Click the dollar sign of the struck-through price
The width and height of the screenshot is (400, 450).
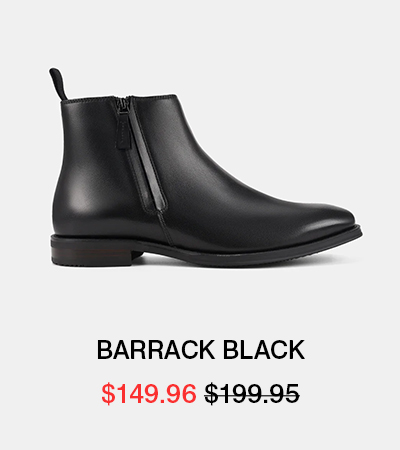[x=211, y=394]
